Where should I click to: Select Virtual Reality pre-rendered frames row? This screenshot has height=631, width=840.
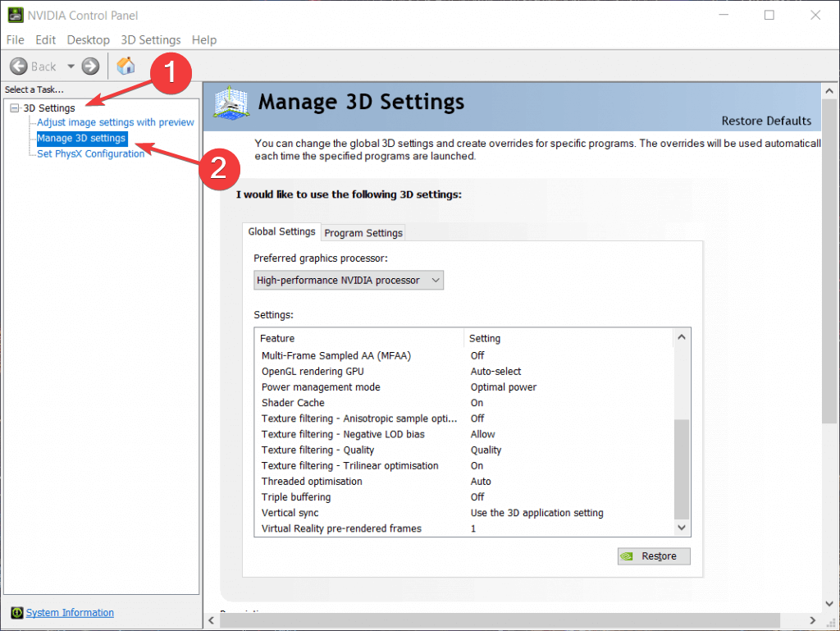(464, 528)
